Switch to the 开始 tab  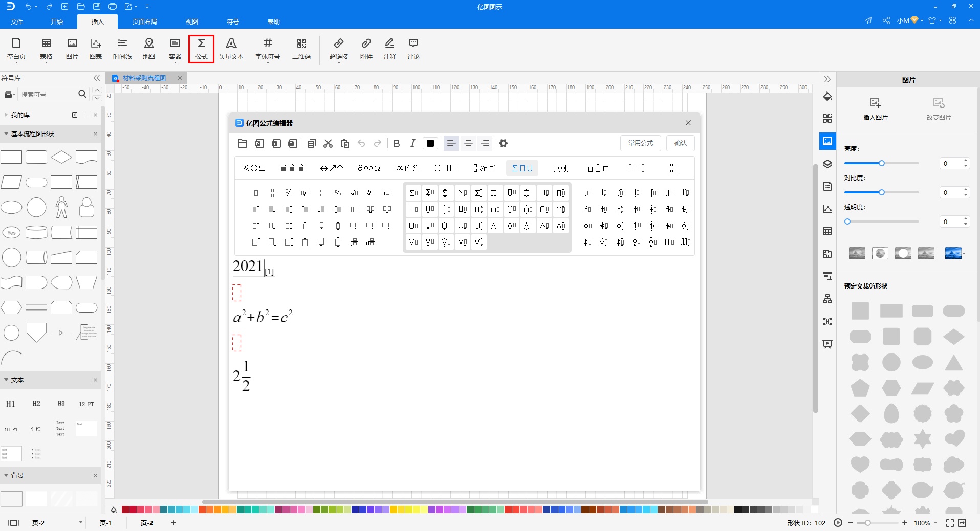pos(57,21)
